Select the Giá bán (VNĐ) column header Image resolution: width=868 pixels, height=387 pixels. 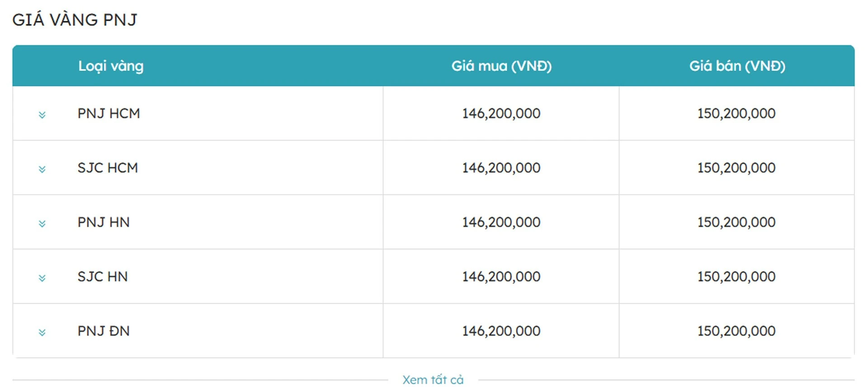[x=737, y=66]
